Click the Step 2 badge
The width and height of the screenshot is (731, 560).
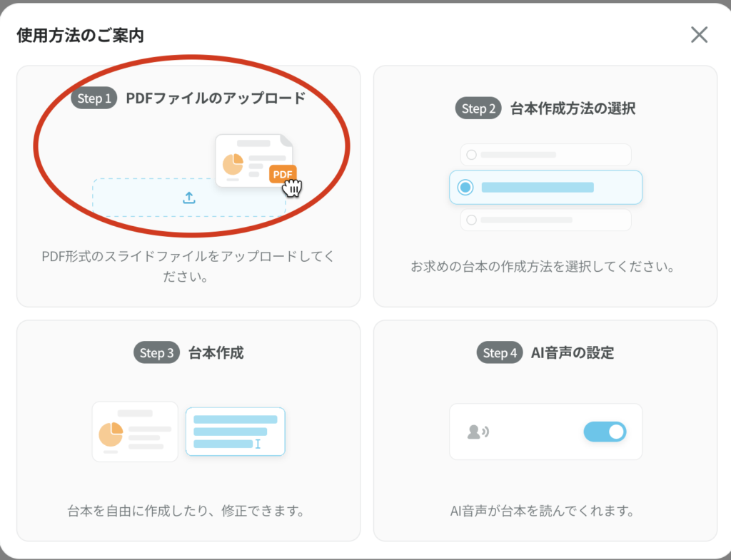click(478, 108)
